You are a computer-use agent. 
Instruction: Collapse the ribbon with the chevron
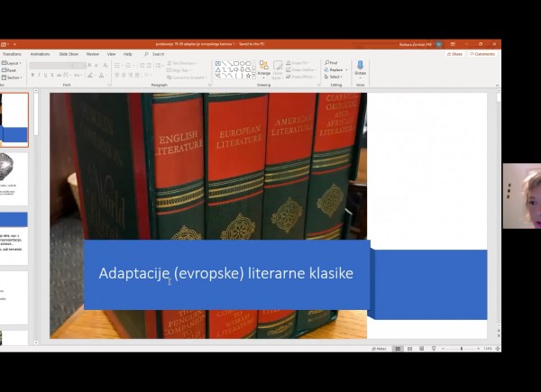point(497,85)
